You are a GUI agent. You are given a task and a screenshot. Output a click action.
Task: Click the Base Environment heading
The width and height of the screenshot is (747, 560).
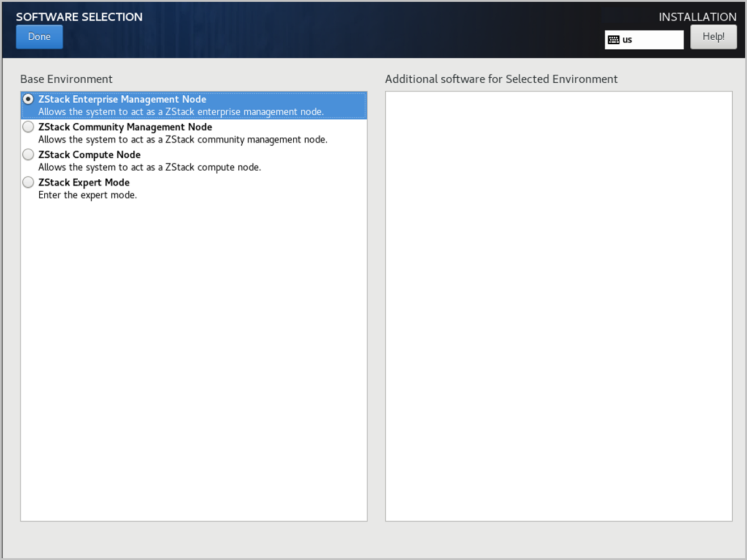tap(66, 79)
